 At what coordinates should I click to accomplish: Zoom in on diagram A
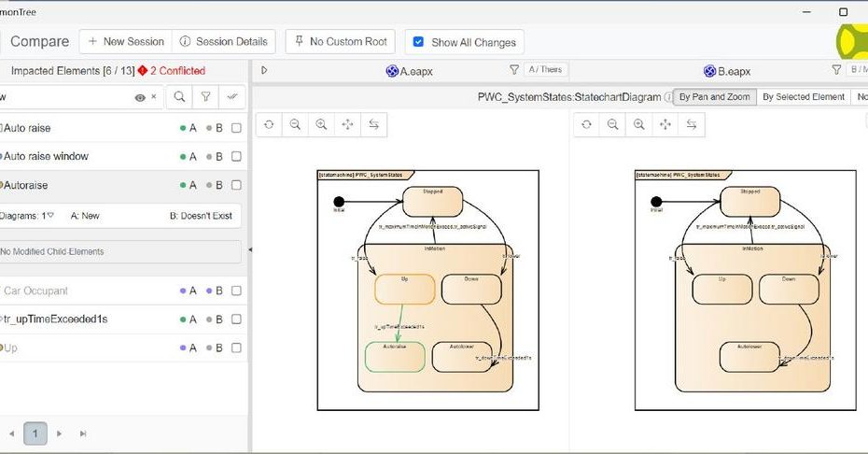[x=321, y=125]
